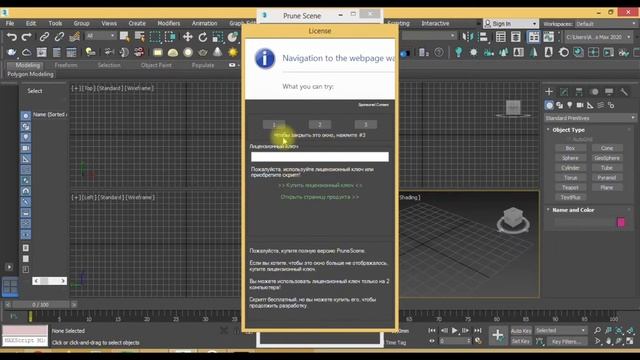Open the named selection sets dropdown
Viewport: 640px width, 360px height.
point(429,36)
